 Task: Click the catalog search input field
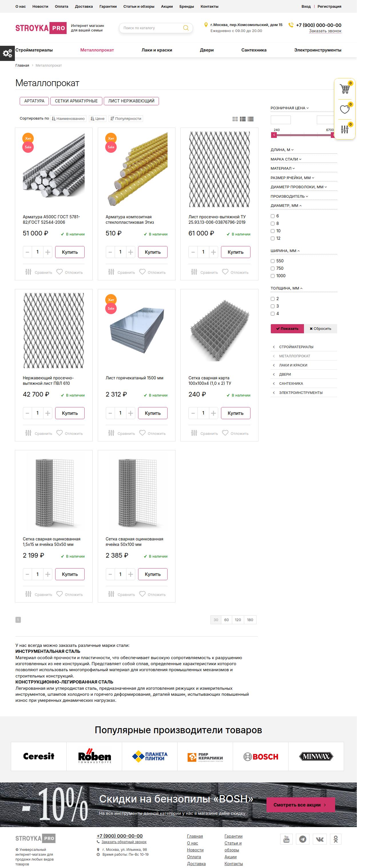pos(152,28)
